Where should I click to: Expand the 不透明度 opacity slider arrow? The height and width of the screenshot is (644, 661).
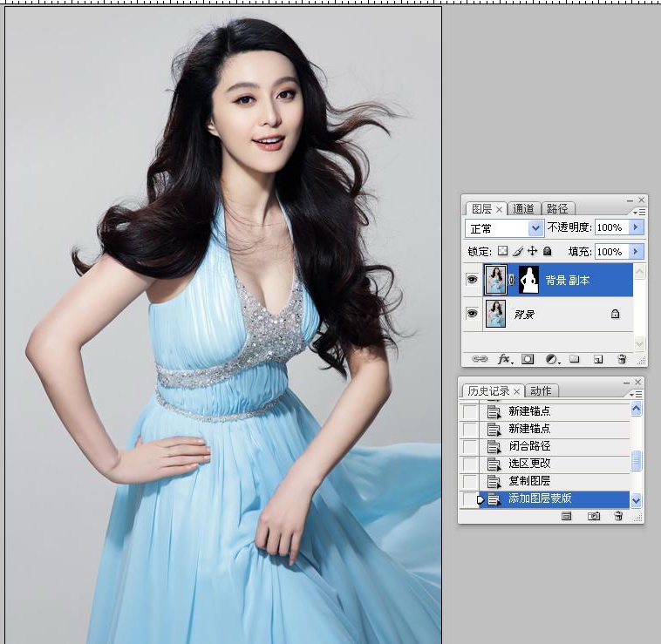tap(636, 227)
